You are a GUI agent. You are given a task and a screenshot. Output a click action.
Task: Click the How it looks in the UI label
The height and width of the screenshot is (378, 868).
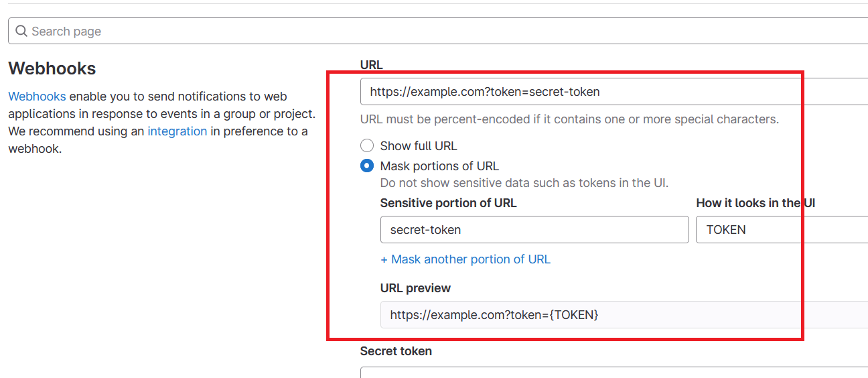tap(755, 203)
